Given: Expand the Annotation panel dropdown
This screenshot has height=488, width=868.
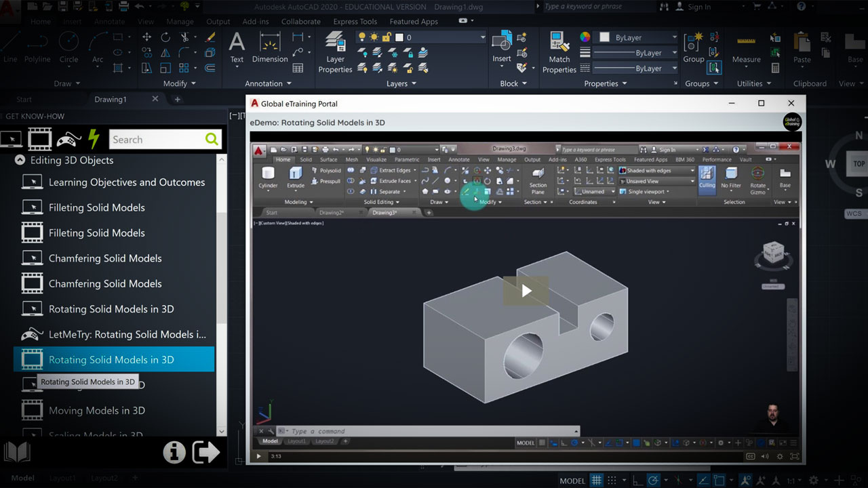Looking at the screenshot, I should coord(269,83).
